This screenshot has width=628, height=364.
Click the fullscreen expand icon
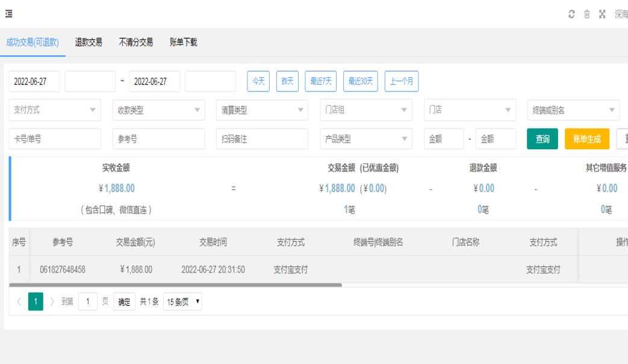click(602, 14)
